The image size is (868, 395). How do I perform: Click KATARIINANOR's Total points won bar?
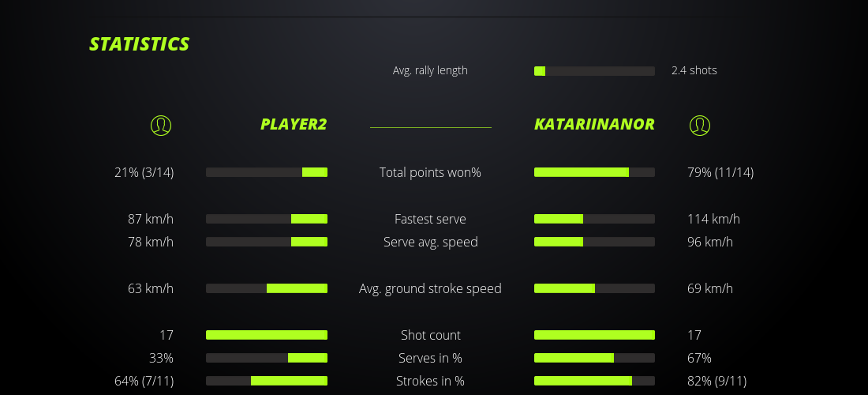coord(594,172)
